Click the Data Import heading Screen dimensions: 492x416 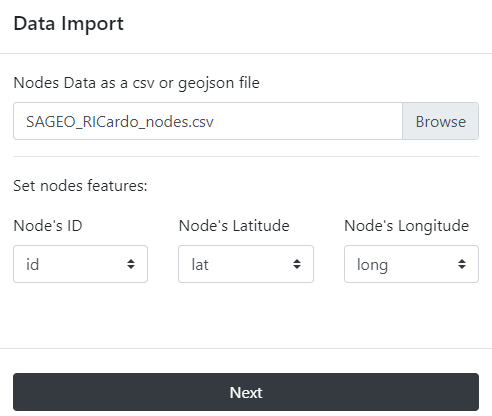click(68, 24)
